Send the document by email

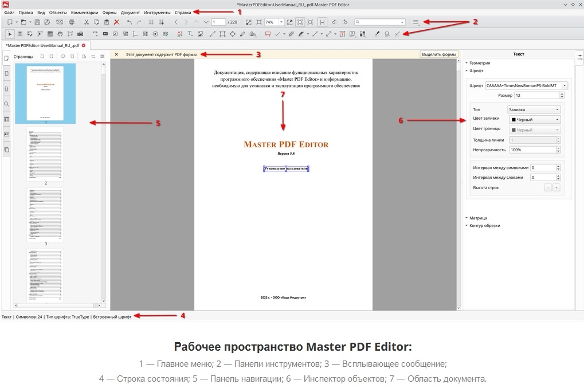[60, 22]
